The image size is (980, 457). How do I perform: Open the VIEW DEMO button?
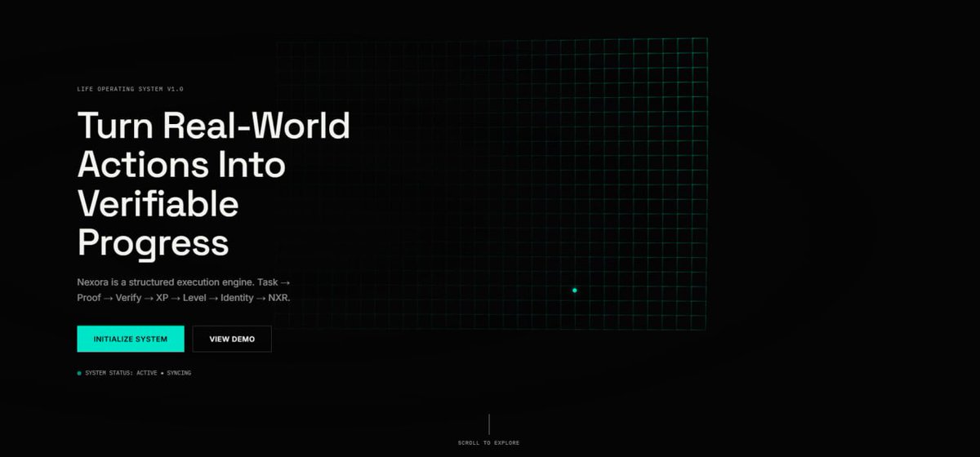pyautogui.click(x=232, y=339)
